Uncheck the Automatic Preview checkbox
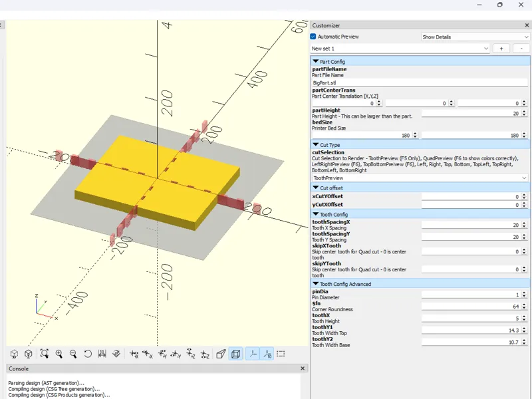532x399 pixels. pyautogui.click(x=313, y=37)
